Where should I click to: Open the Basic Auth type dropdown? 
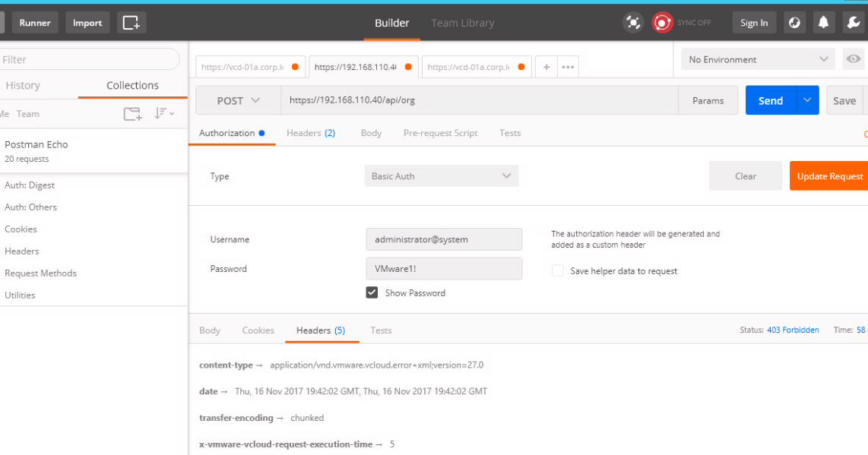click(x=441, y=175)
